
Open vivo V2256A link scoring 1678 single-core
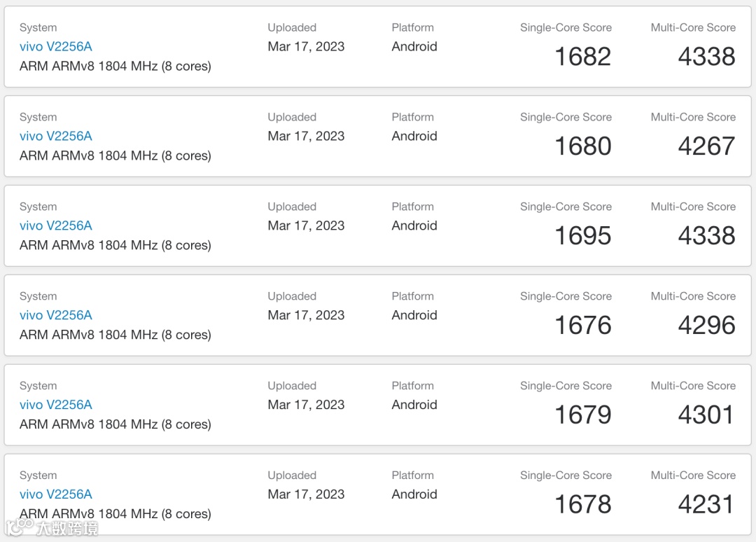[56, 494]
